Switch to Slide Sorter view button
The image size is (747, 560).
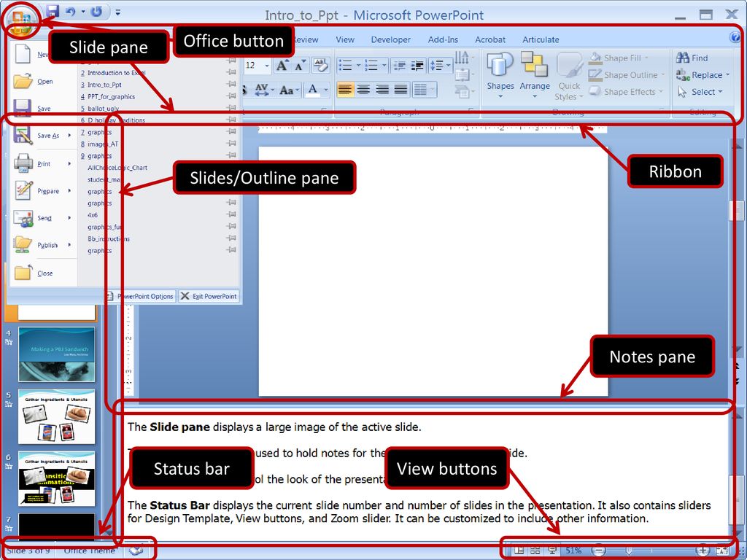pos(535,551)
